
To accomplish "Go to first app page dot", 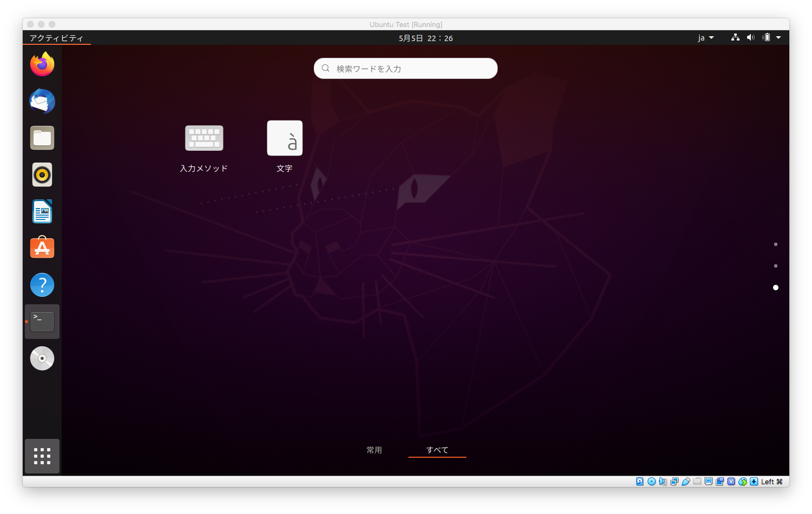I will tap(776, 244).
